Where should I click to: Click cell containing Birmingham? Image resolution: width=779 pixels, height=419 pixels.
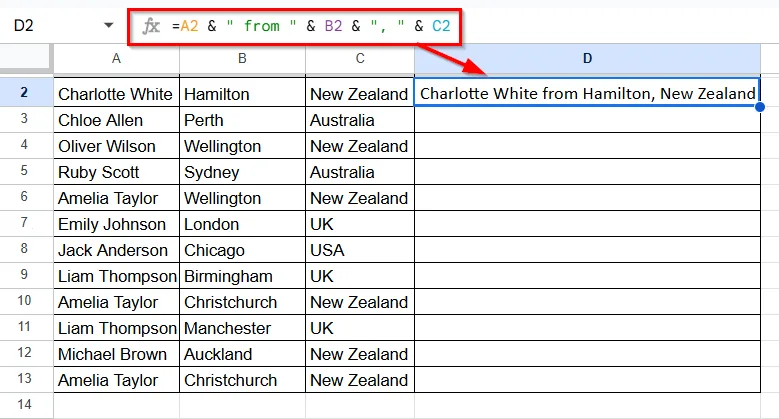[x=242, y=276]
